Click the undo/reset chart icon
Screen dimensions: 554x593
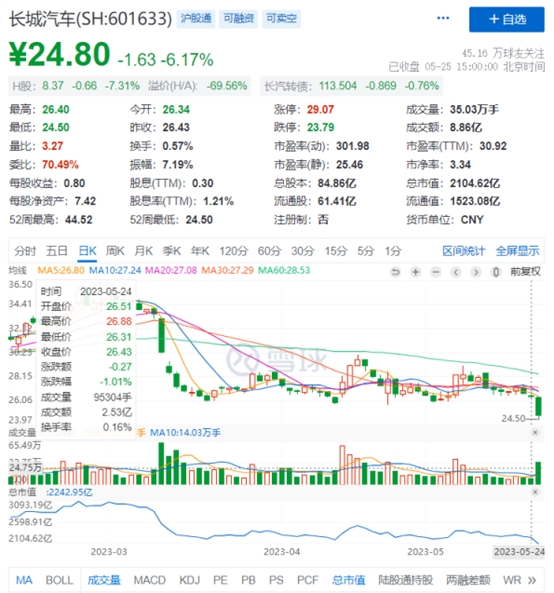(395, 272)
